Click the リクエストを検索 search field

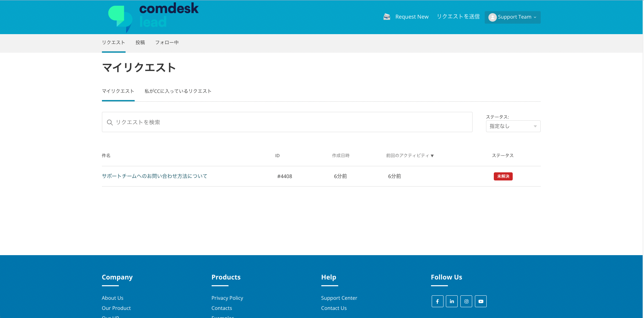click(287, 122)
